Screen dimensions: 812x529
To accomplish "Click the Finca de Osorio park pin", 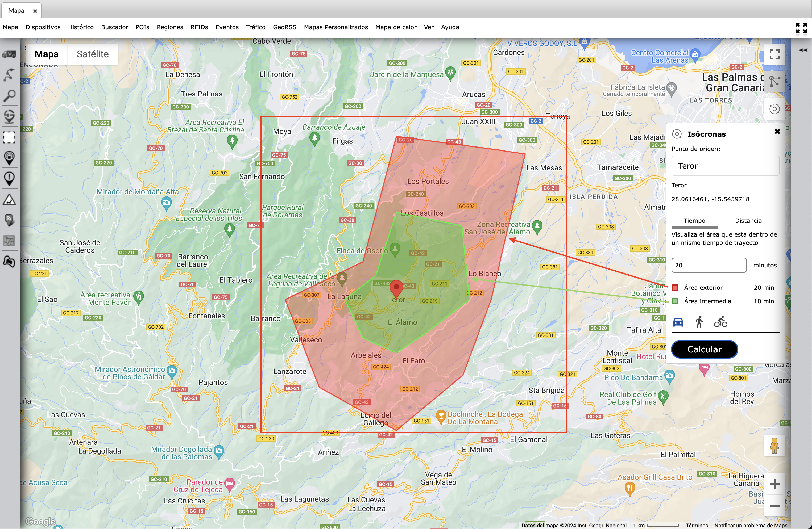I will click(395, 250).
